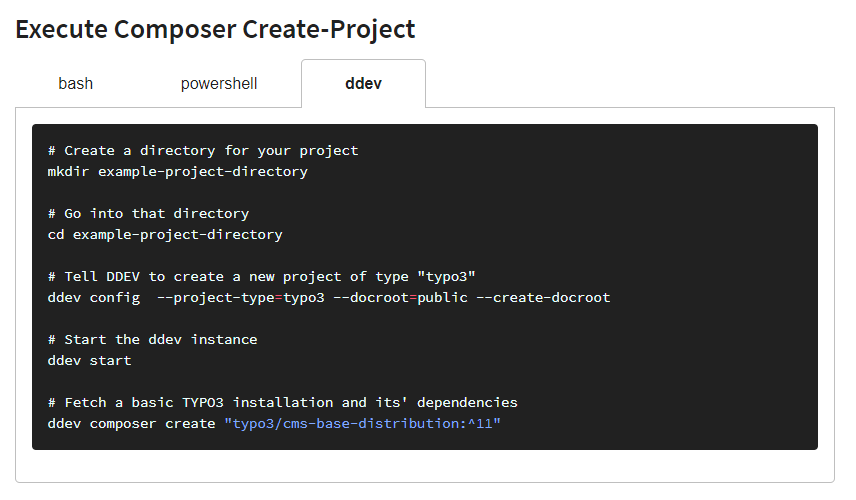This screenshot has width=856, height=500.
Task: Click the '# Tell DDEV to create a new project' comment
Action: pos(261,277)
